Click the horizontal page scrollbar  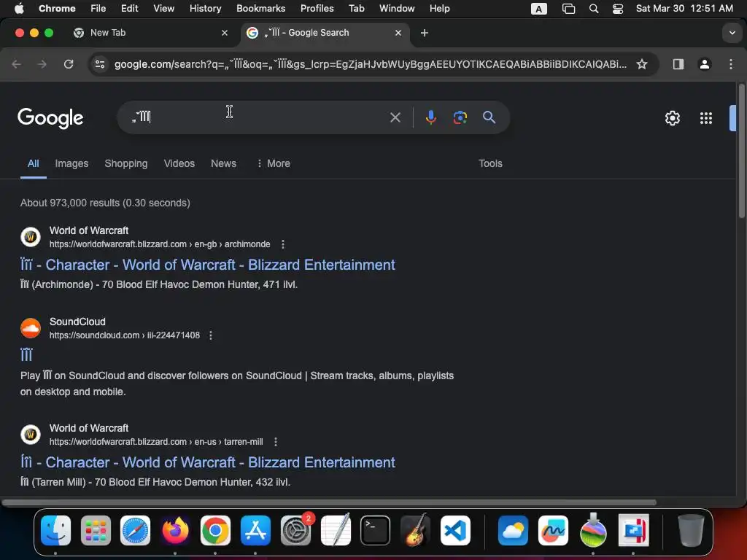[329, 502]
